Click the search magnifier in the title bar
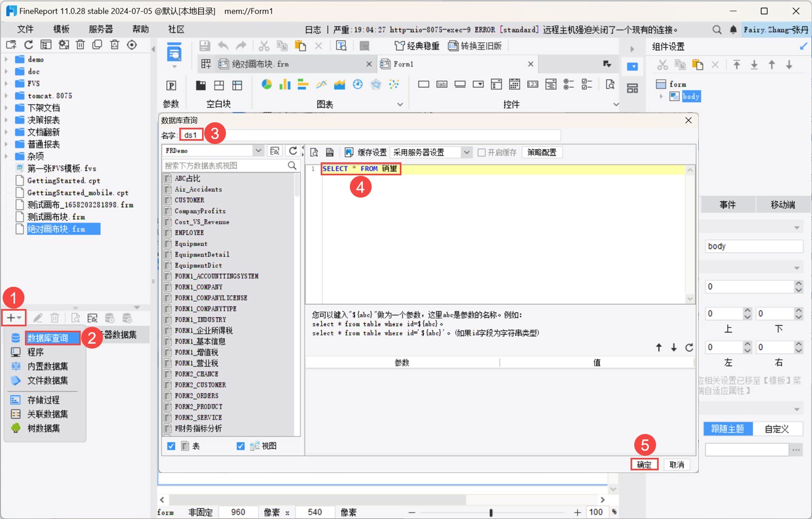 click(717, 30)
